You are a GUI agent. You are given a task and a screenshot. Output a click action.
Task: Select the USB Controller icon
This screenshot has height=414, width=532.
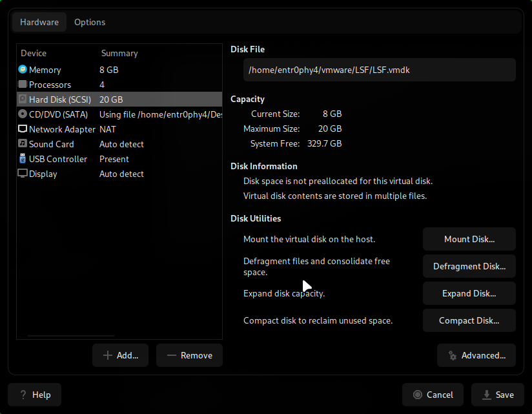(x=21, y=159)
